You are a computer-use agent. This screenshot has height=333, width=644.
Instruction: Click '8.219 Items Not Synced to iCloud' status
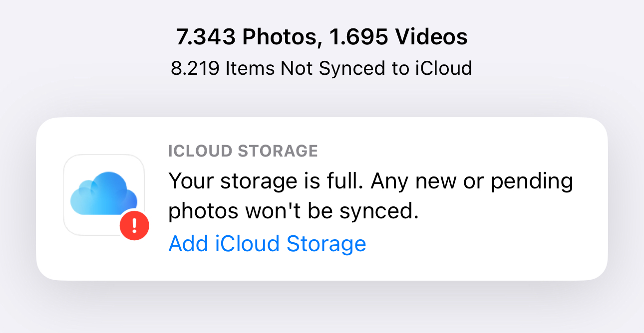322,68
